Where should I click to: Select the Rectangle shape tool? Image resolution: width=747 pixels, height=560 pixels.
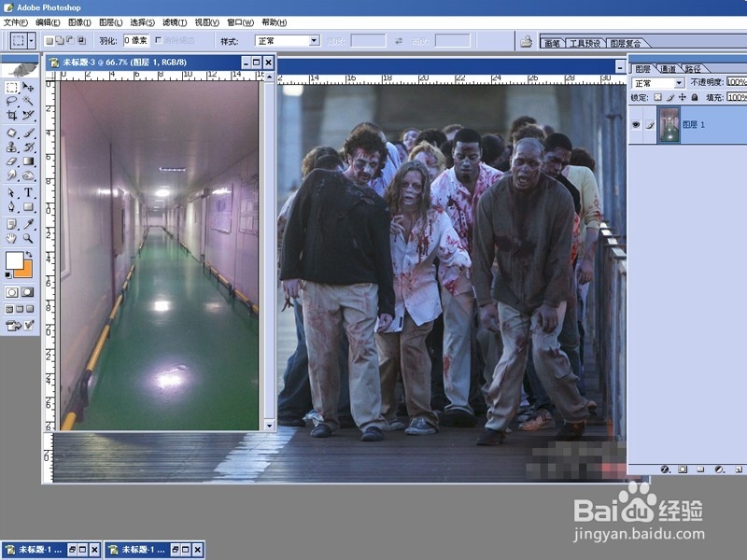pyautogui.click(x=28, y=207)
